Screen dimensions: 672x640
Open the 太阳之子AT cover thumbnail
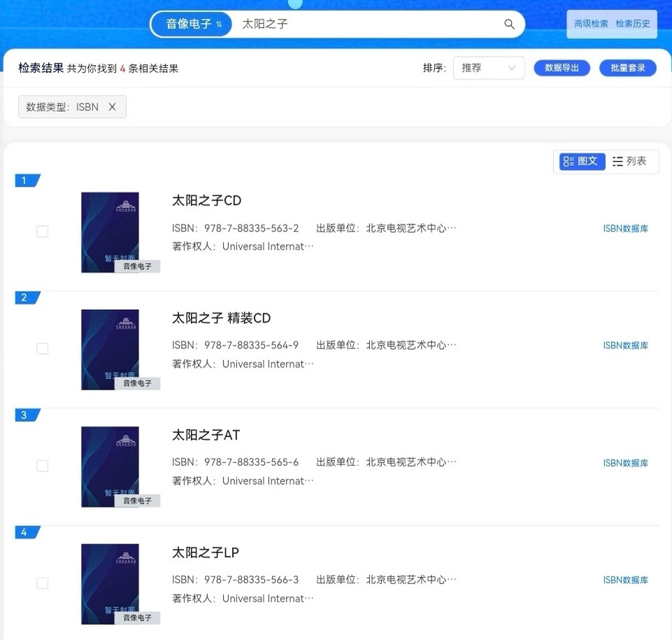tap(110, 466)
